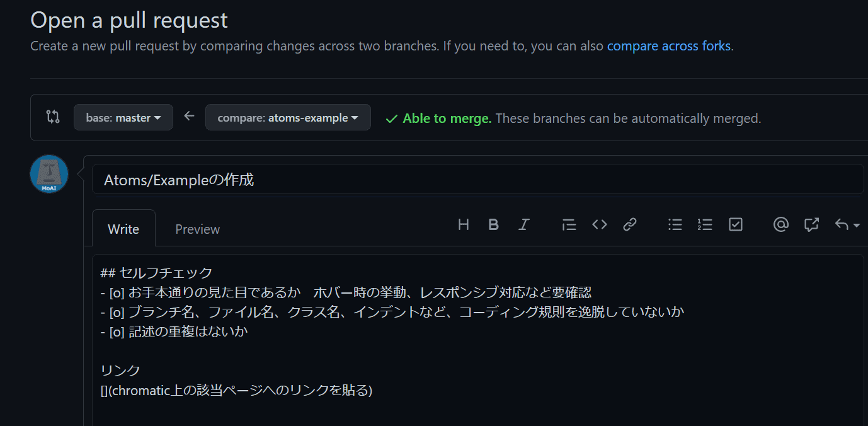Open the saved replies dropdown

tap(847, 224)
